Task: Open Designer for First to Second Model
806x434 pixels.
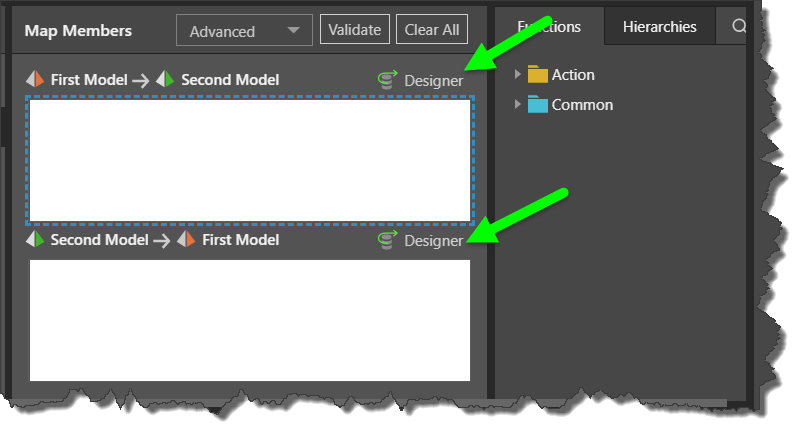Action: (433, 80)
